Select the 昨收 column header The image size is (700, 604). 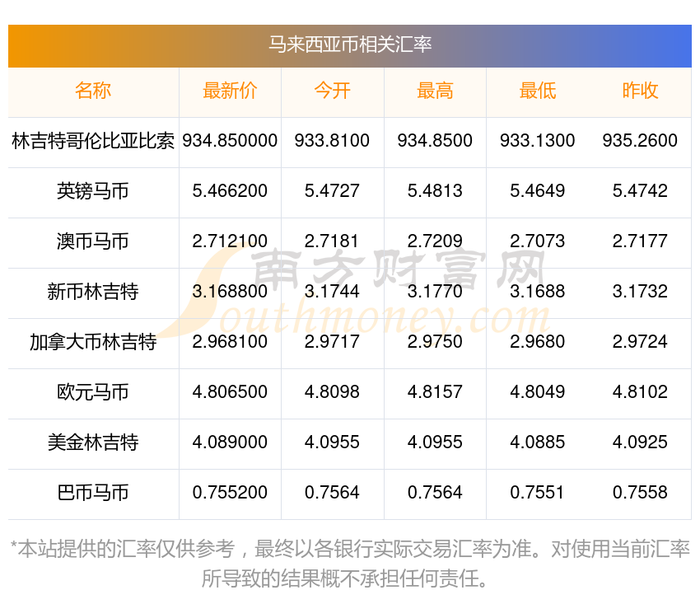640,91
